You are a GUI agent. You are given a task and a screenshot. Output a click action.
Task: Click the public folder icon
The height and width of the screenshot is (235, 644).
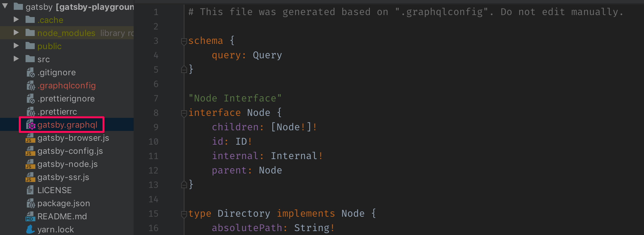coord(30,46)
